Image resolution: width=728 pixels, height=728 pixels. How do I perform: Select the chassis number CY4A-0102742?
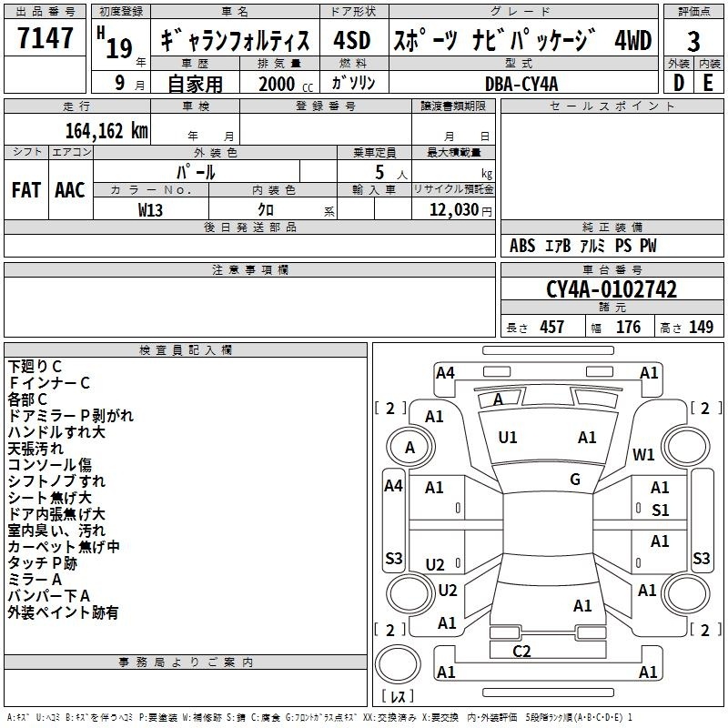(612, 290)
